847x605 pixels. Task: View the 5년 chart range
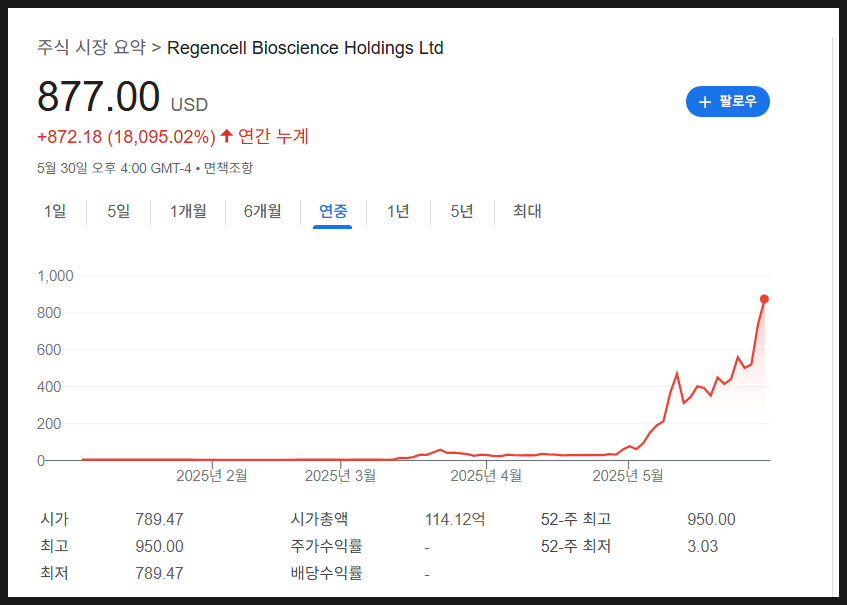[462, 211]
